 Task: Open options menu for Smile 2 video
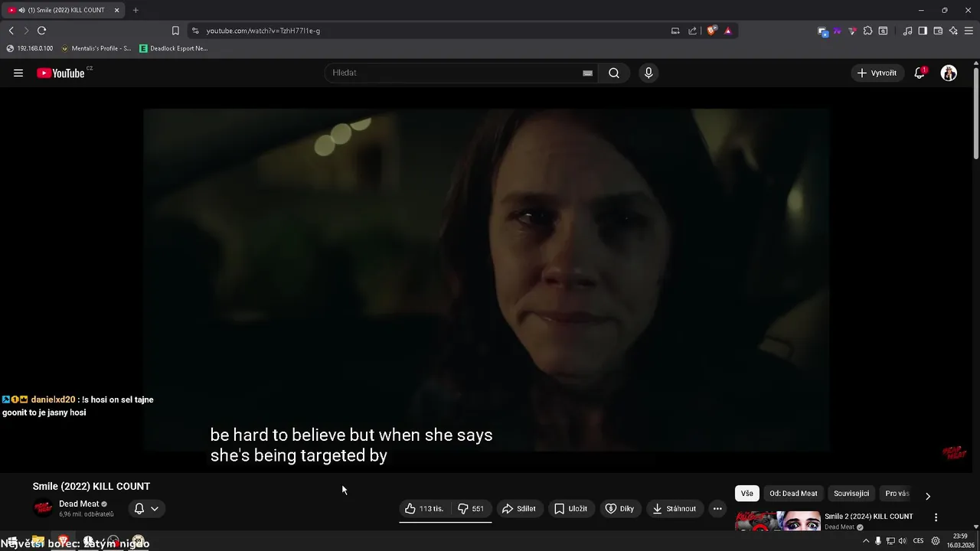click(x=936, y=517)
